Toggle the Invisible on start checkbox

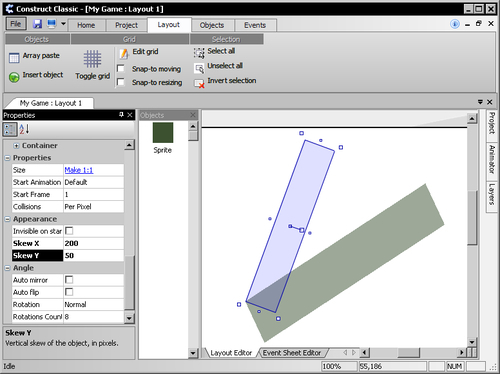tap(69, 231)
